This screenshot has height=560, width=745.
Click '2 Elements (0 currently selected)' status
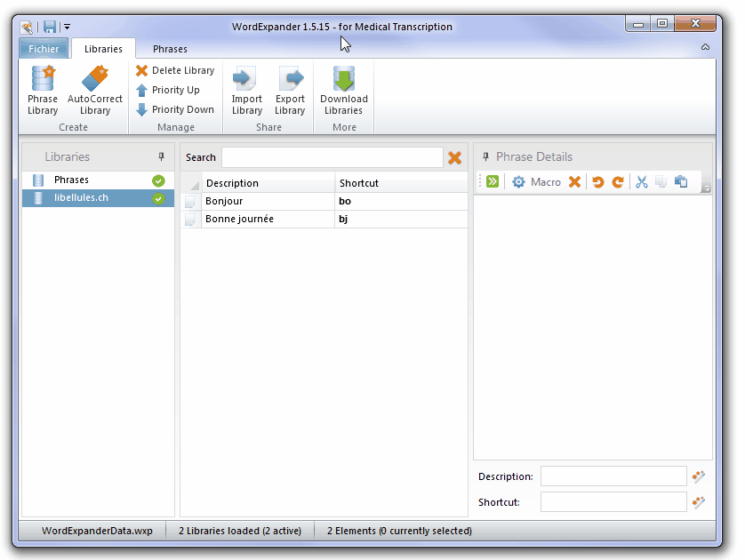399,531
